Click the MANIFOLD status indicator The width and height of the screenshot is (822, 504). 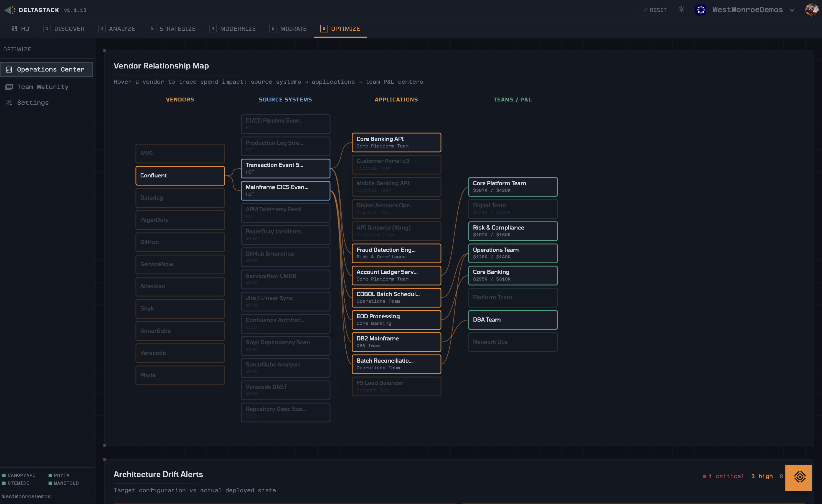(64, 483)
